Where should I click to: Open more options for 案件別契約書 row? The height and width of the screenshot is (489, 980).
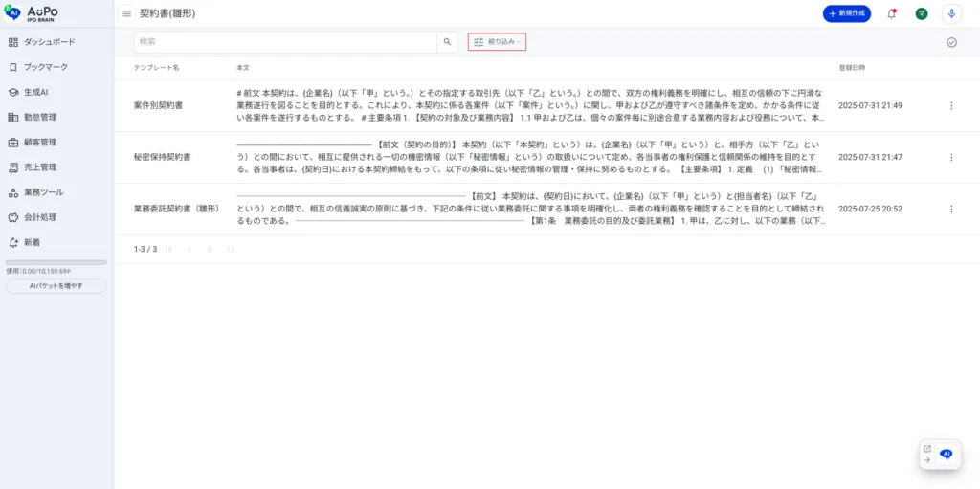point(951,105)
